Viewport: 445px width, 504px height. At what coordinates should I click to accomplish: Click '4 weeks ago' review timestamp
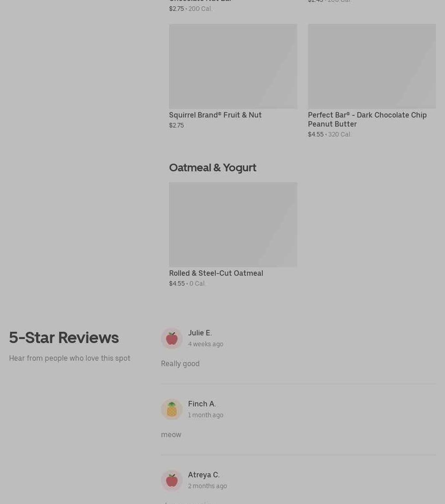[206, 344]
